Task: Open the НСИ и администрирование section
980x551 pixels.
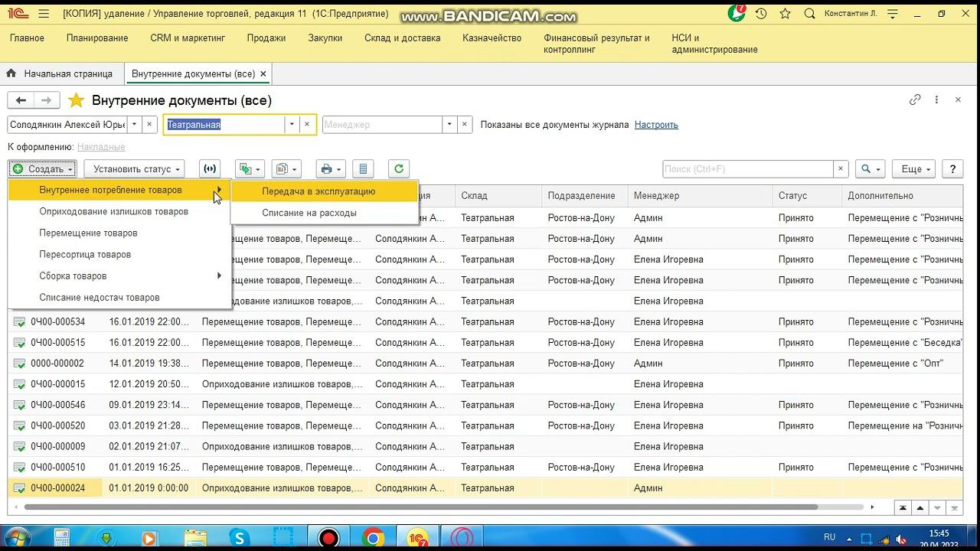Action: click(x=714, y=44)
